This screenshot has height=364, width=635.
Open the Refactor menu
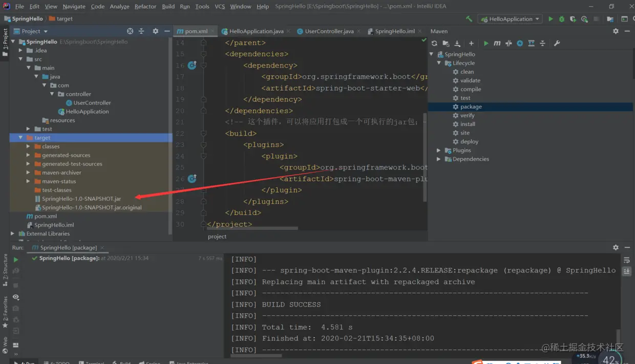pos(145,7)
